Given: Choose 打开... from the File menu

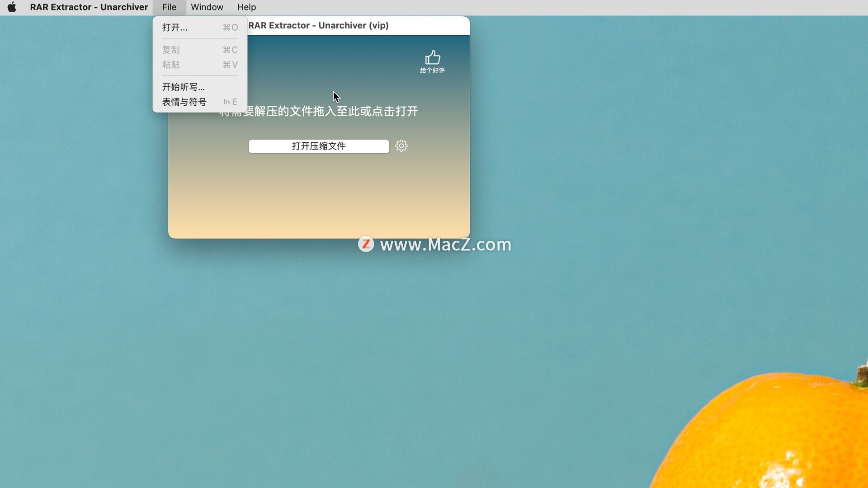Looking at the screenshot, I should point(200,28).
